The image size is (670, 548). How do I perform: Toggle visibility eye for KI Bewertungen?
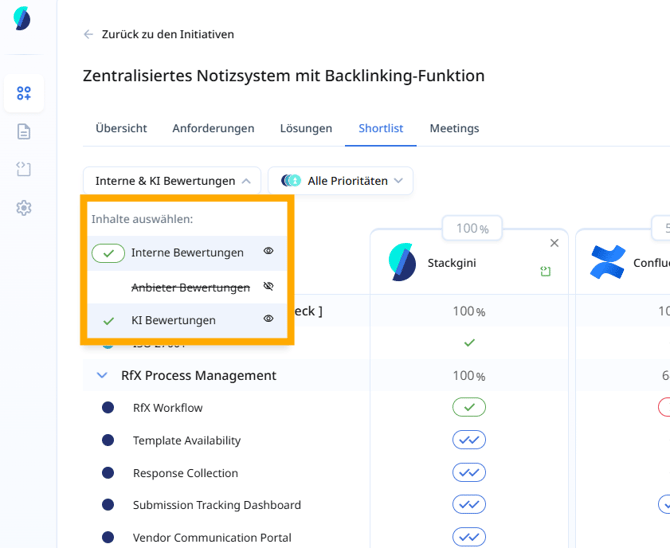tap(268, 319)
